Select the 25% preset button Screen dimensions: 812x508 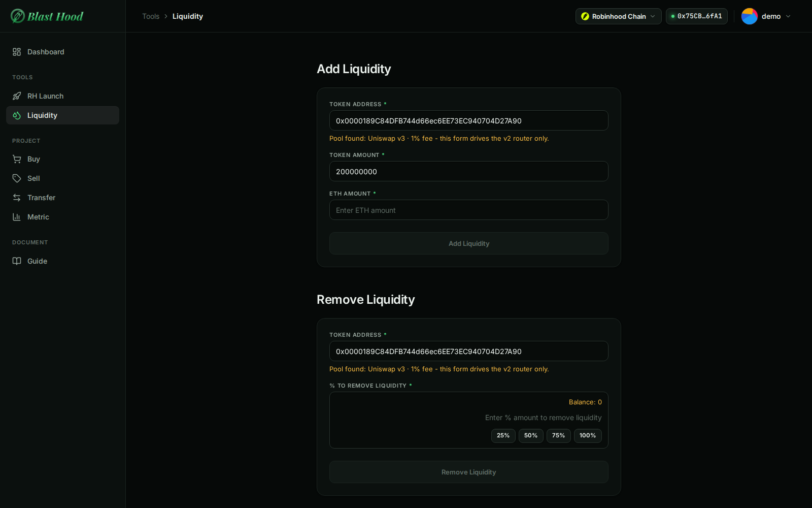(x=503, y=435)
